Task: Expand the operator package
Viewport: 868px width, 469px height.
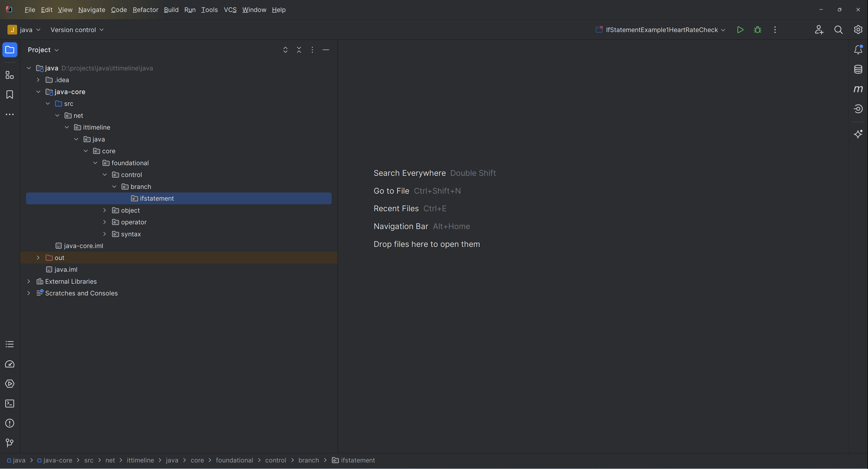Action: [x=104, y=222]
